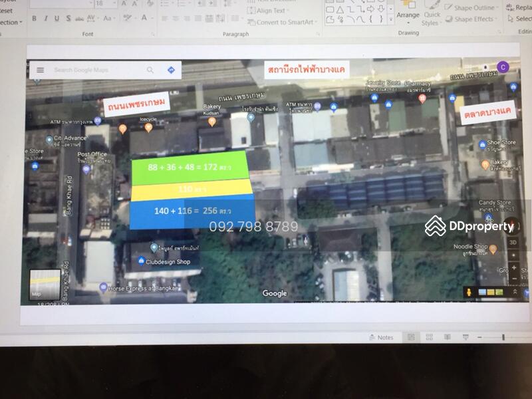Click Increase Font Size icon
This screenshot has height=399, width=532.
click(x=124, y=3)
